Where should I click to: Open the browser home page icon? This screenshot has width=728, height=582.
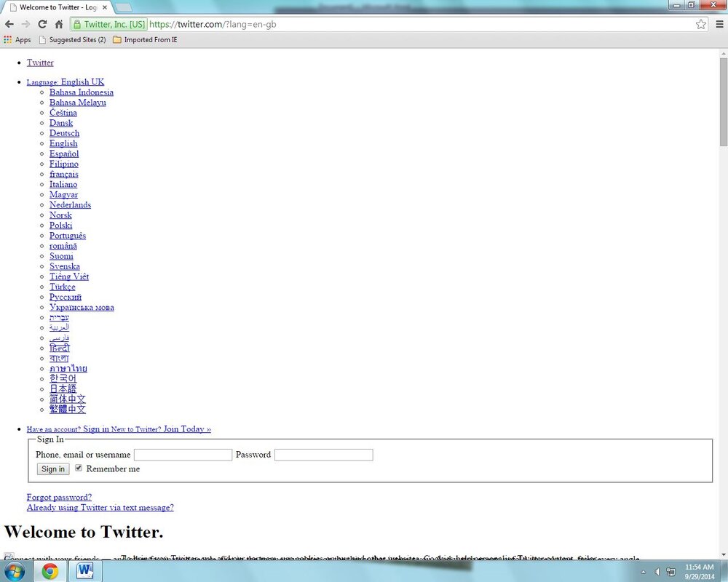pos(59,24)
